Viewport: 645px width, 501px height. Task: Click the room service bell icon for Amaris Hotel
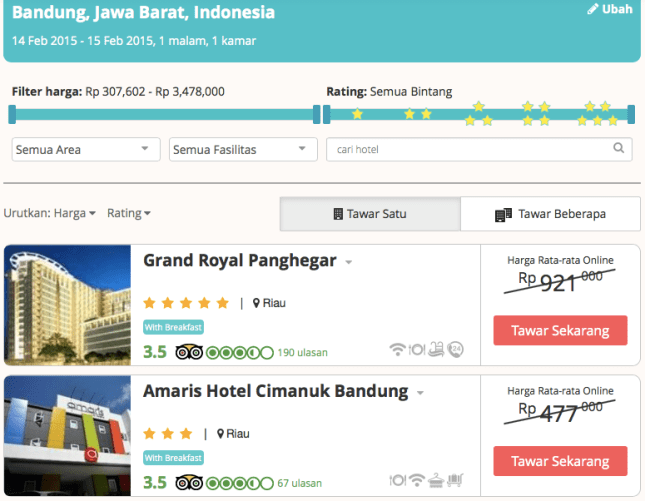(436, 480)
